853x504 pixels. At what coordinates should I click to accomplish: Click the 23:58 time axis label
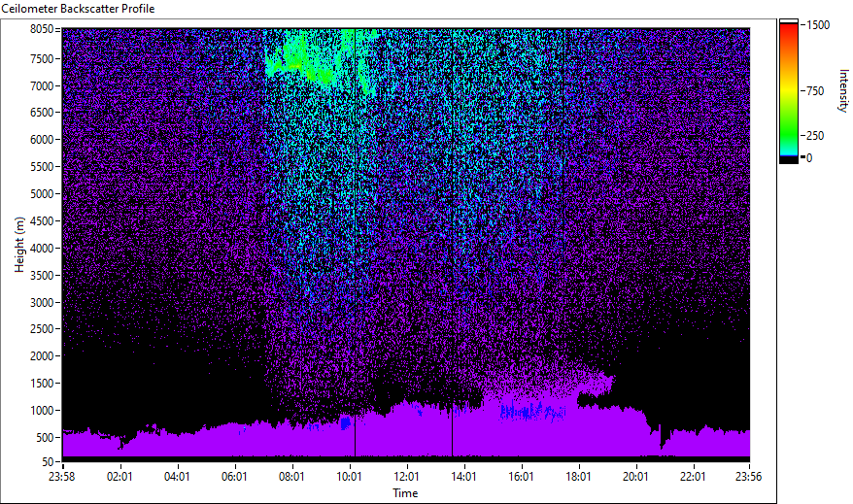click(x=61, y=477)
